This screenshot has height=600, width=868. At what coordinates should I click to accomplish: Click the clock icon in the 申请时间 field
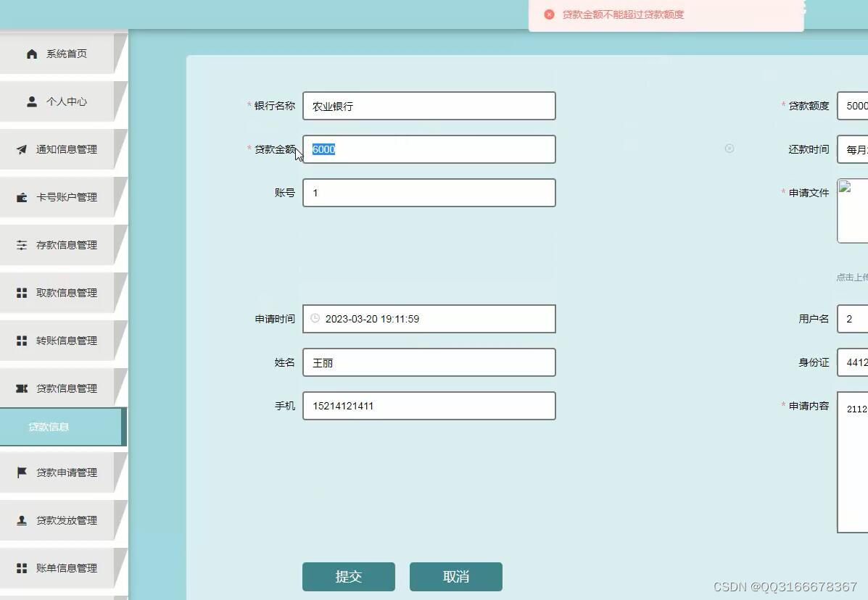pyautogui.click(x=315, y=318)
